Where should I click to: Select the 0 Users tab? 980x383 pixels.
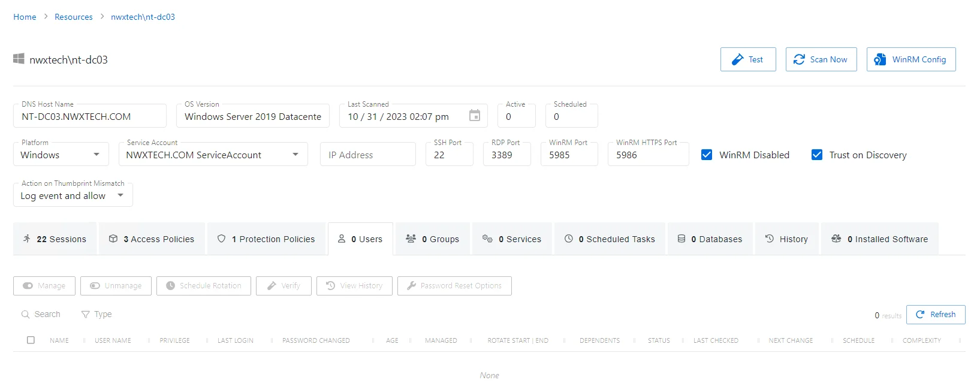point(360,239)
